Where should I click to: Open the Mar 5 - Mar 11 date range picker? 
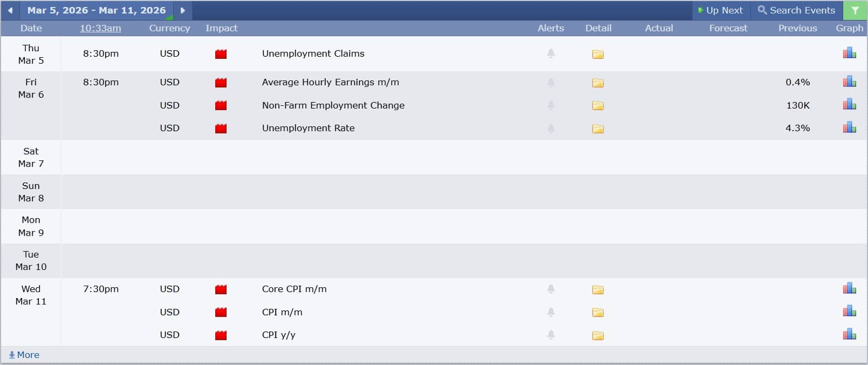pos(97,10)
